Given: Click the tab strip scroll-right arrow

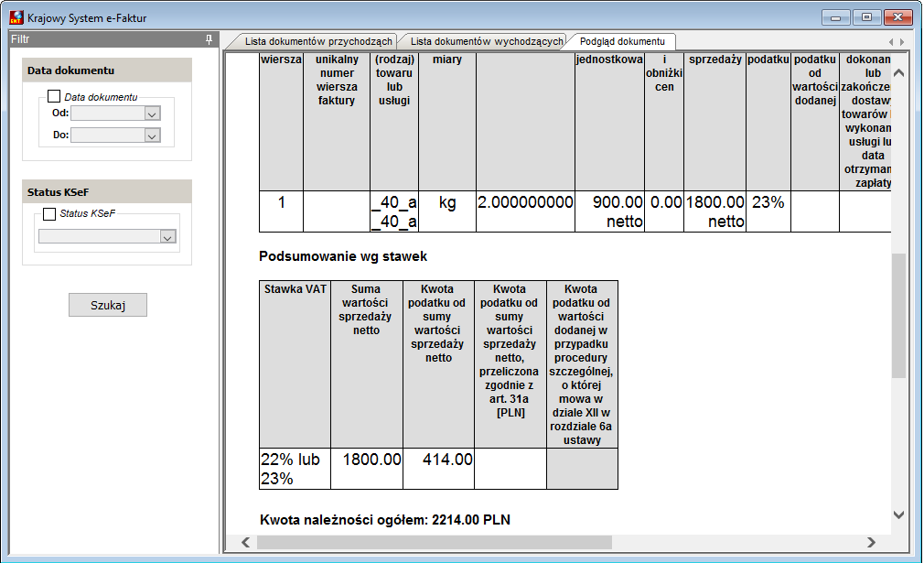Looking at the screenshot, I should point(902,42).
